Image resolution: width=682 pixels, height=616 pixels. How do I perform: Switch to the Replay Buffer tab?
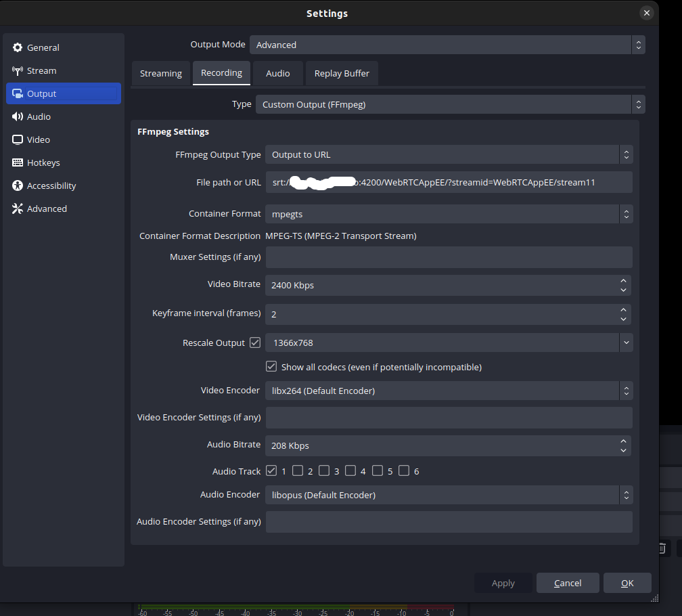point(342,73)
